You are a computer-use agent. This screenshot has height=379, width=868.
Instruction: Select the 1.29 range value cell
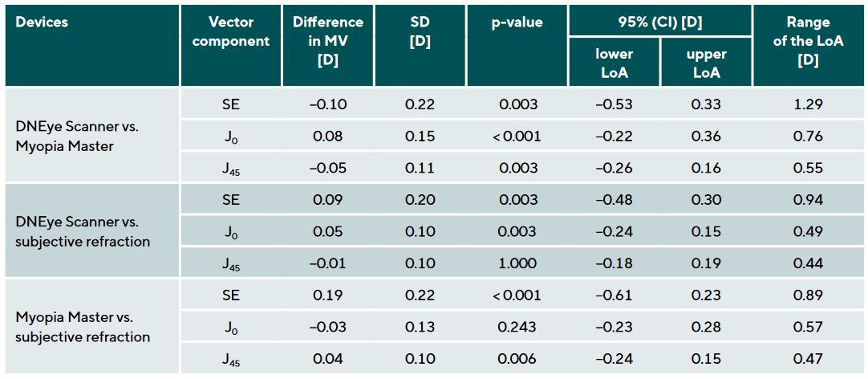click(808, 104)
